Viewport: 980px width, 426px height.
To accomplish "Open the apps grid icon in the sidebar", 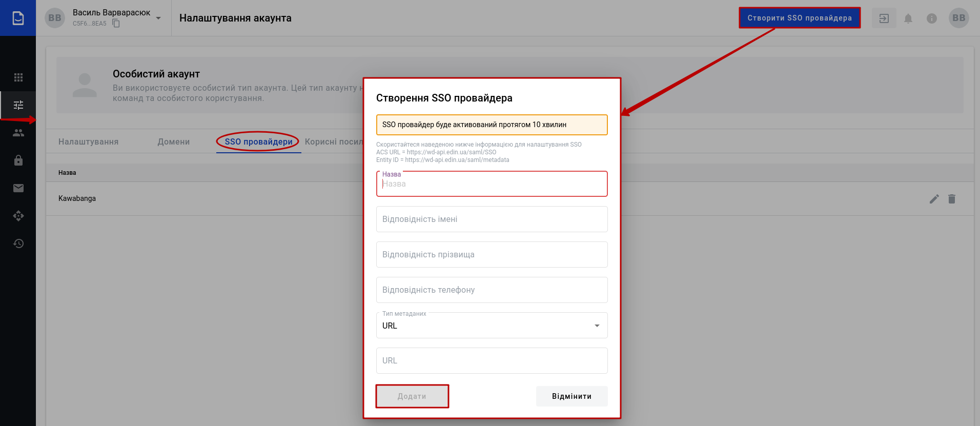I will click(18, 77).
